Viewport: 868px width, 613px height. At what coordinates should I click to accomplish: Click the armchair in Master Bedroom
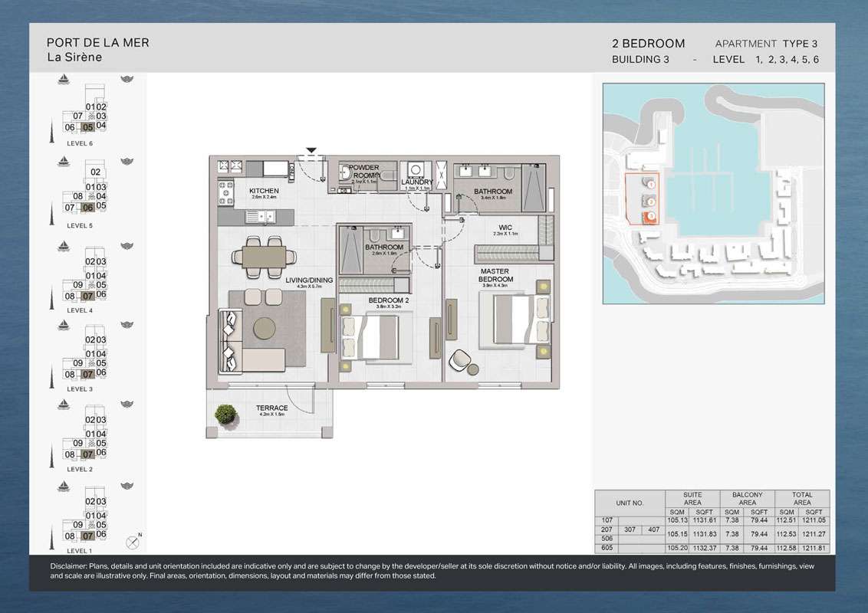coord(462,359)
